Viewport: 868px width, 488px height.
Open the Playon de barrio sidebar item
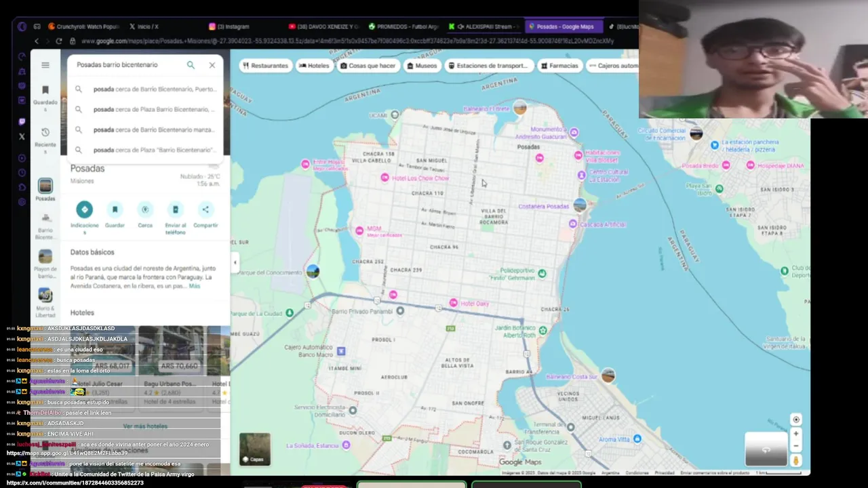[x=45, y=264]
